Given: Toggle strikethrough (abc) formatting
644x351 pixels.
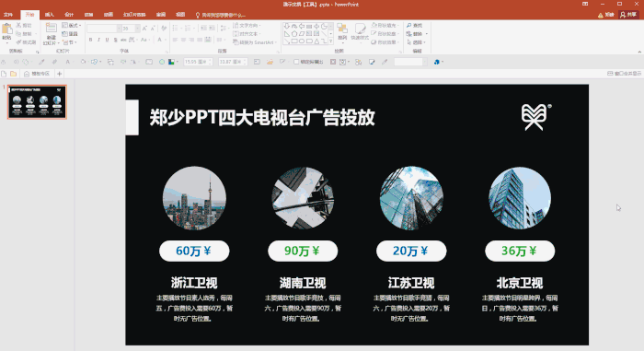Looking at the screenshot, I should pyautogui.click(x=123, y=40).
